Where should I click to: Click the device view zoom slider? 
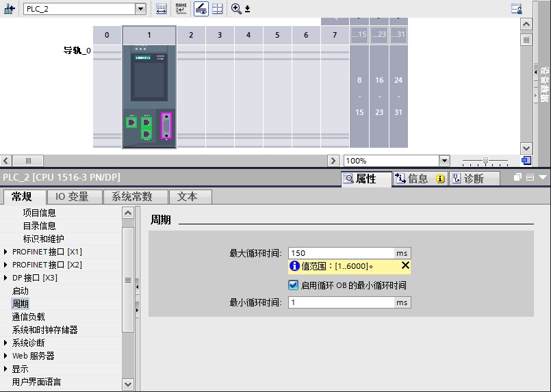click(x=485, y=161)
